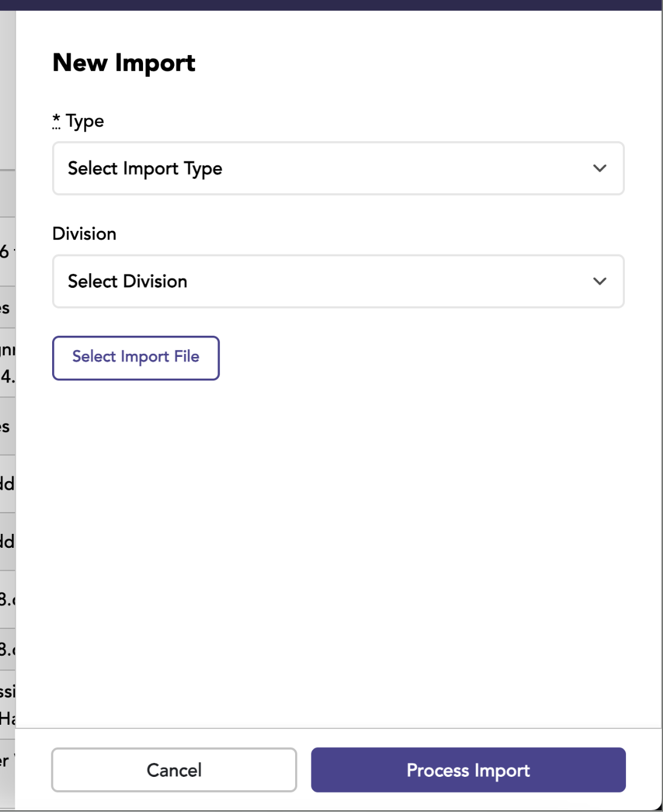This screenshot has width=663, height=812.
Task: Cancel the new import dialog
Action: click(174, 770)
